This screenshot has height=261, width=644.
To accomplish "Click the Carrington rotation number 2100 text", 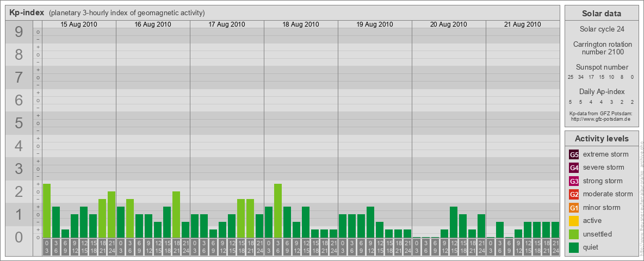I will tap(602, 48).
